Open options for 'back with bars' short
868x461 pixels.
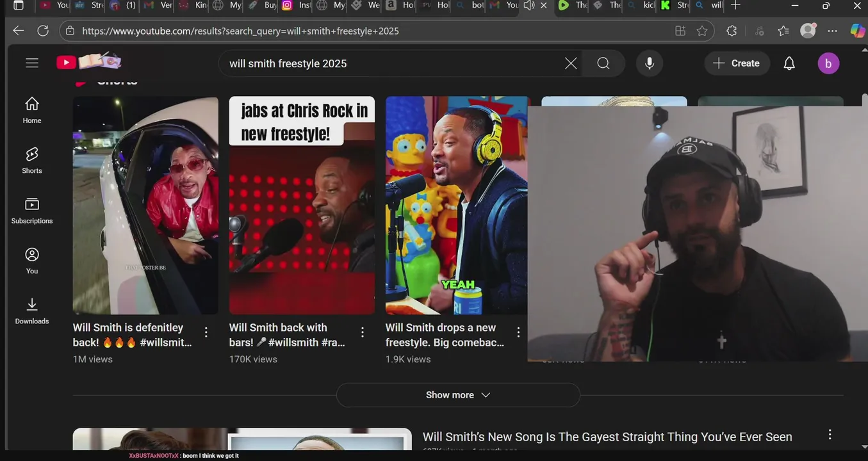pos(363,332)
